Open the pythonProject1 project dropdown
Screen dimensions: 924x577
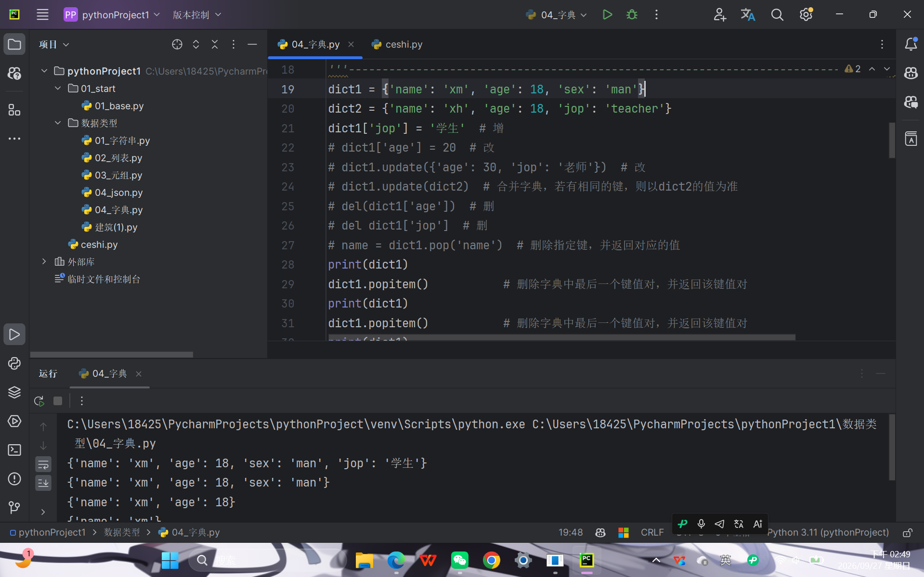point(112,14)
